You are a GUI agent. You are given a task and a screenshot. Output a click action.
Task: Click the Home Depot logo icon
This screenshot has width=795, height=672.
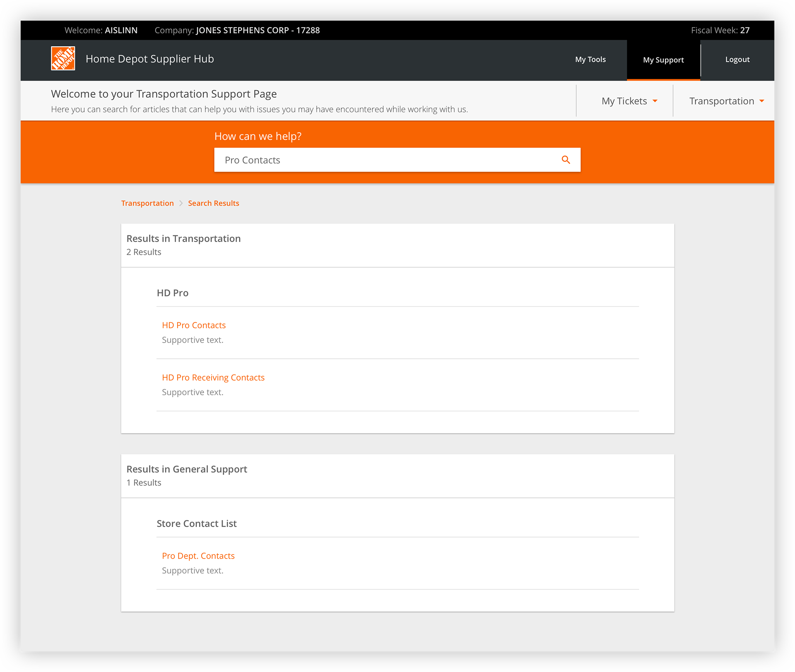click(63, 58)
